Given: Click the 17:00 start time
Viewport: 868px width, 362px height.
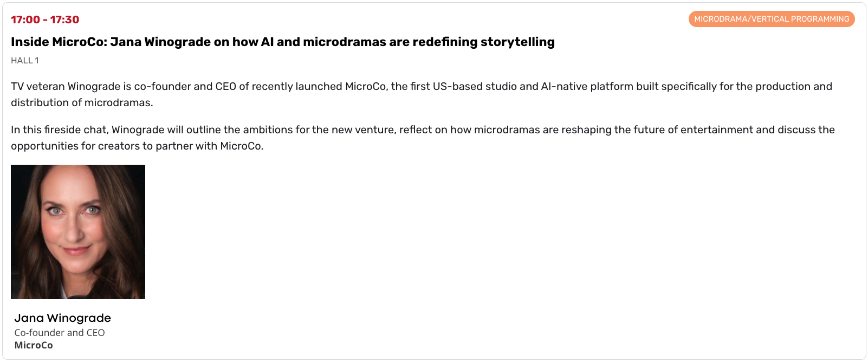Looking at the screenshot, I should (25, 20).
